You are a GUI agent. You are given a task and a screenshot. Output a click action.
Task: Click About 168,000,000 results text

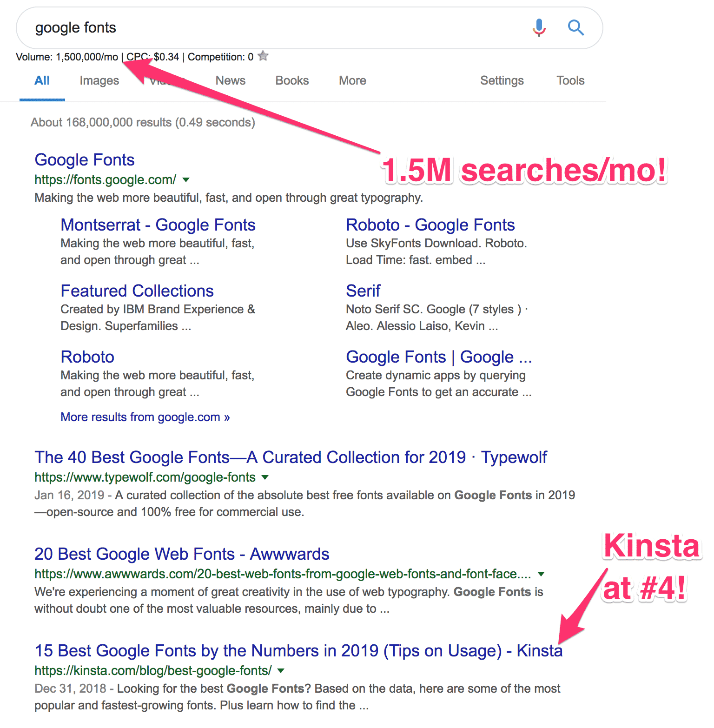143,122
